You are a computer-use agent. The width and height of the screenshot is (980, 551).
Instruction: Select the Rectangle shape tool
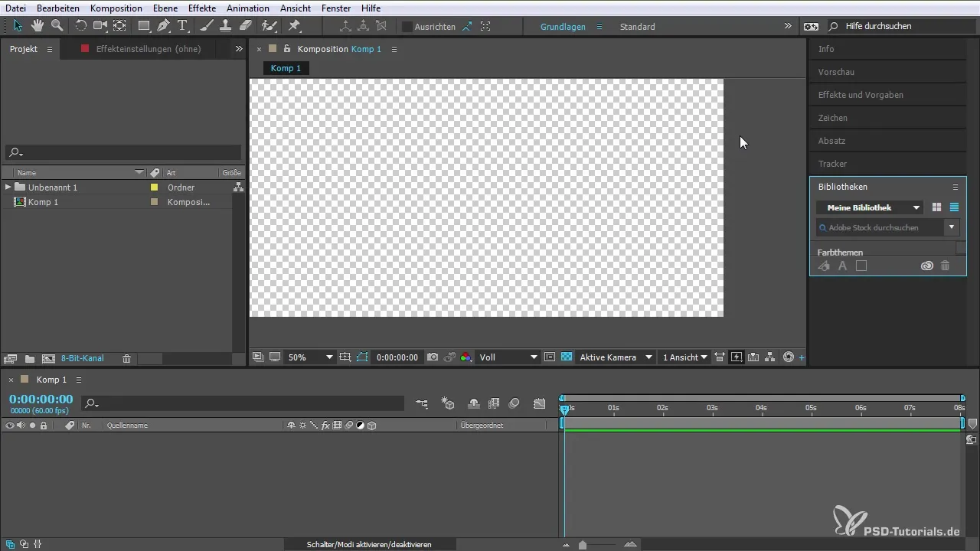click(144, 26)
